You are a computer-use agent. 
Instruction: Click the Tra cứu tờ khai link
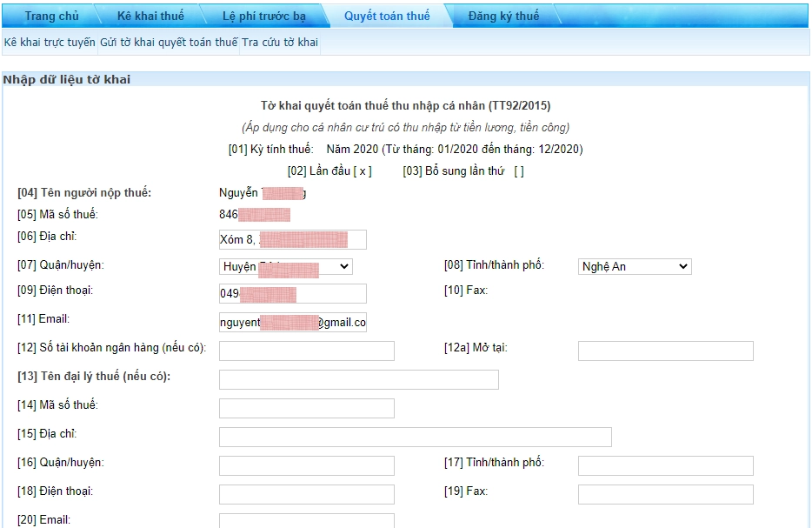[x=280, y=42]
